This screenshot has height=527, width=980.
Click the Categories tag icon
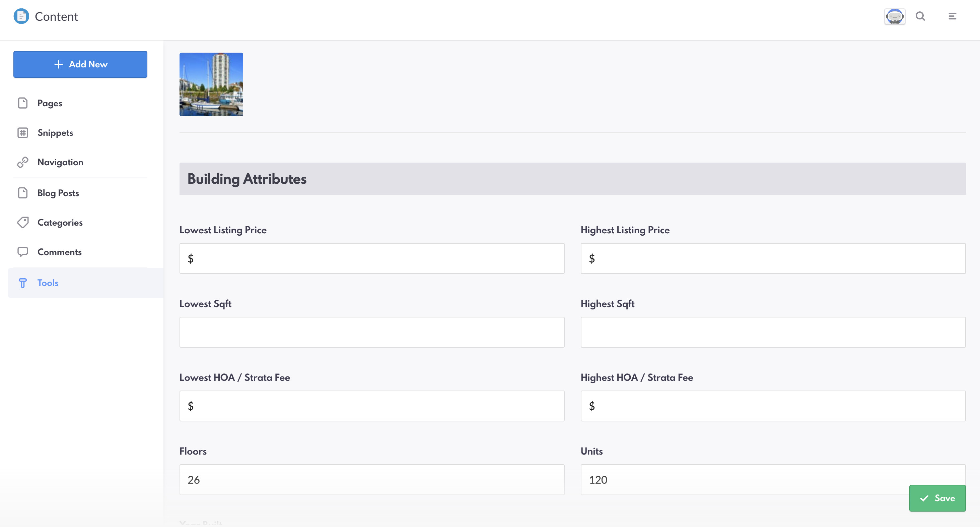point(23,222)
